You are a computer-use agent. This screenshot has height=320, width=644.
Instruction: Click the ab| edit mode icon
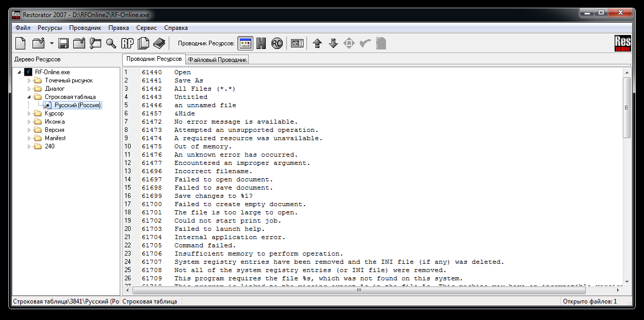tap(297, 43)
